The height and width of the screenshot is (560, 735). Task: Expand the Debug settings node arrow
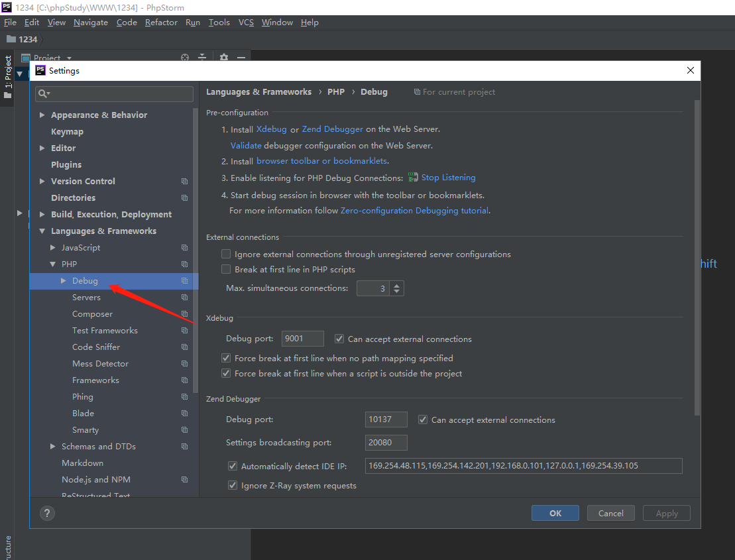[63, 281]
